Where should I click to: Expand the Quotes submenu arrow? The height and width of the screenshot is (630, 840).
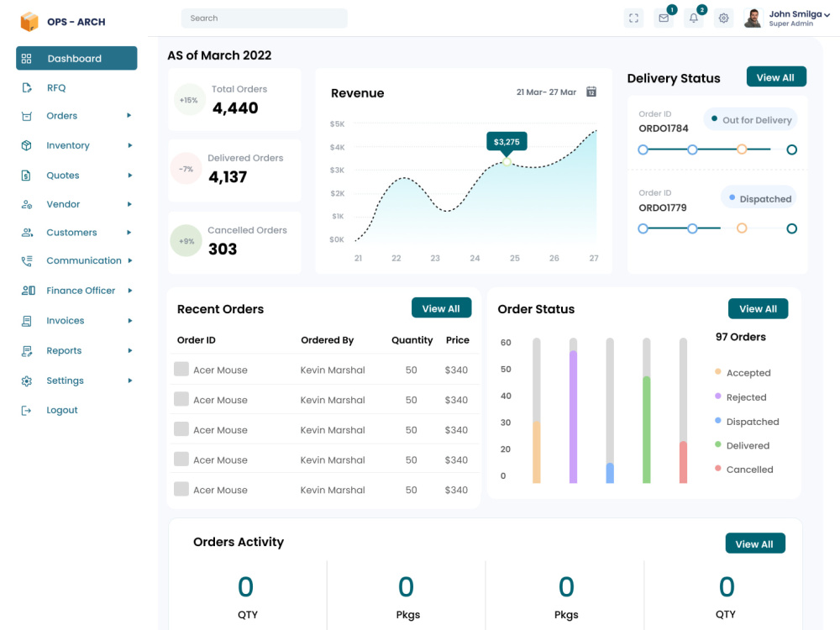(129, 176)
